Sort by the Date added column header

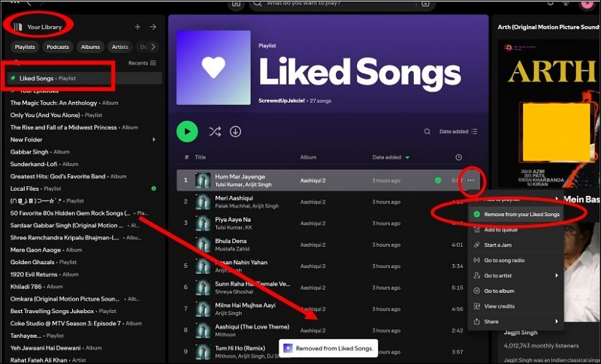pos(391,158)
